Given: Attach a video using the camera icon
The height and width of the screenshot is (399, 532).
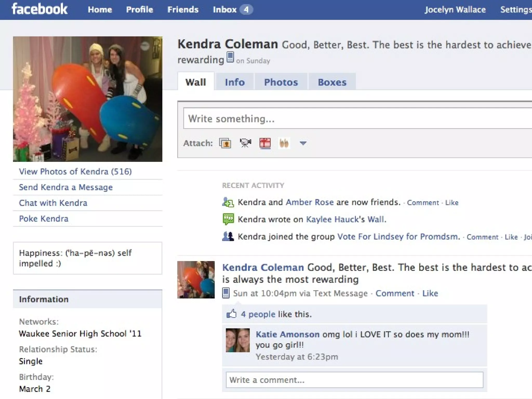Looking at the screenshot, I should (245, 143).
